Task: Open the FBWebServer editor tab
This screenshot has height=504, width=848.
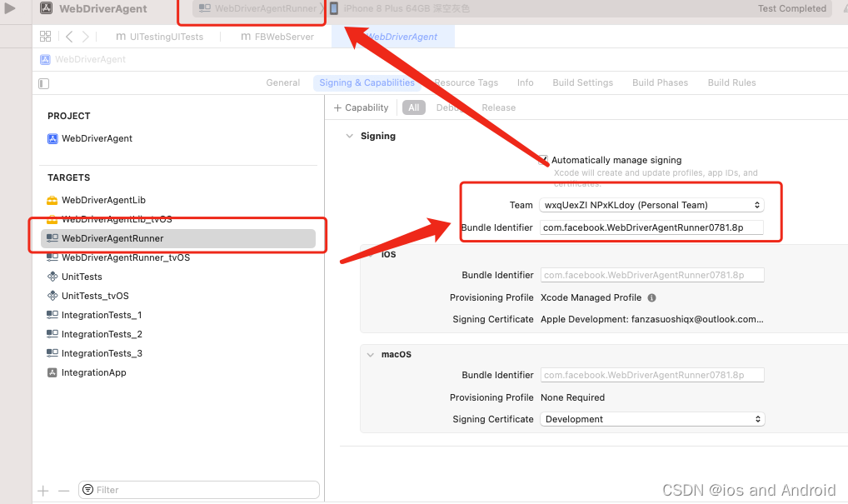Action: pos(277,37)
